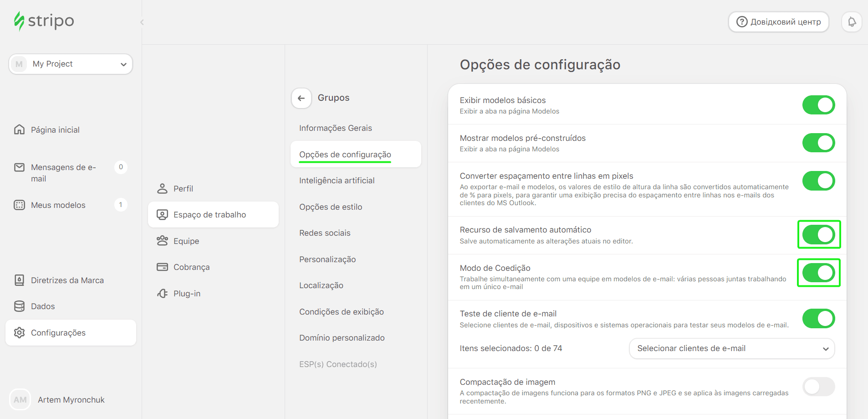Disable Recurso de salvamento automático
Image resolution: width=868 pixels, height=419 pixels.
[818, 235]
